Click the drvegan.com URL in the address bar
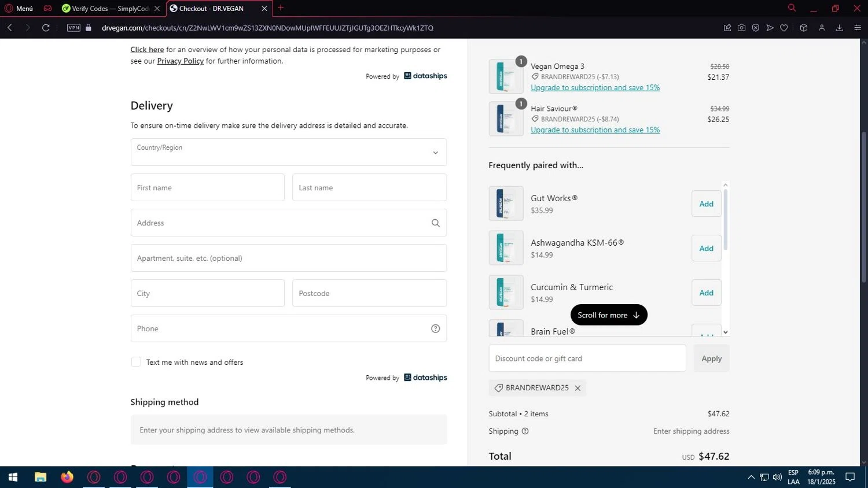Screen dimensions: 868x488 (x=267, y=28)
